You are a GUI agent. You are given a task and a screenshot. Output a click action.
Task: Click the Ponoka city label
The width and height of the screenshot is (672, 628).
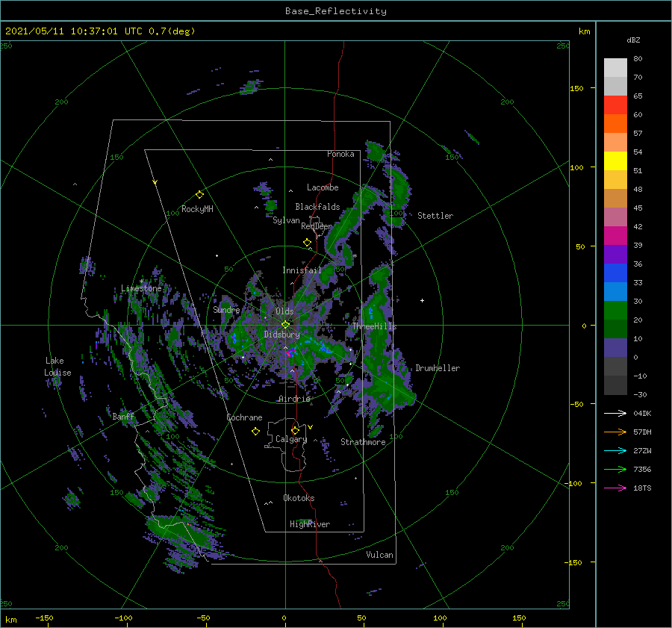tap(340, 154)
